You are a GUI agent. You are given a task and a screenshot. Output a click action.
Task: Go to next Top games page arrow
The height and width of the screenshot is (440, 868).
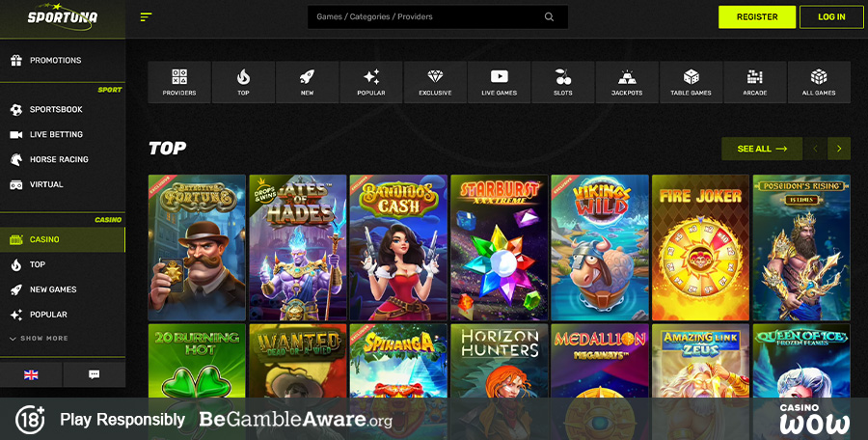[x=839, y=149]
